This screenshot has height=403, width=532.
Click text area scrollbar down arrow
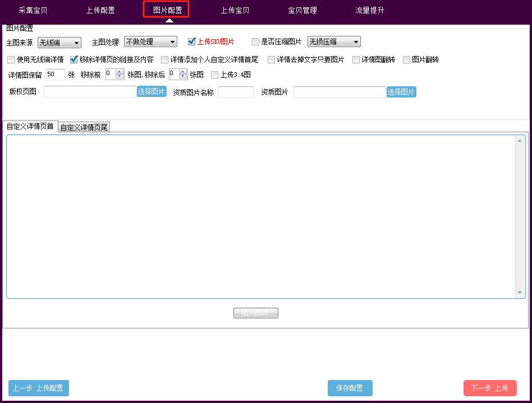click(520, 292)
